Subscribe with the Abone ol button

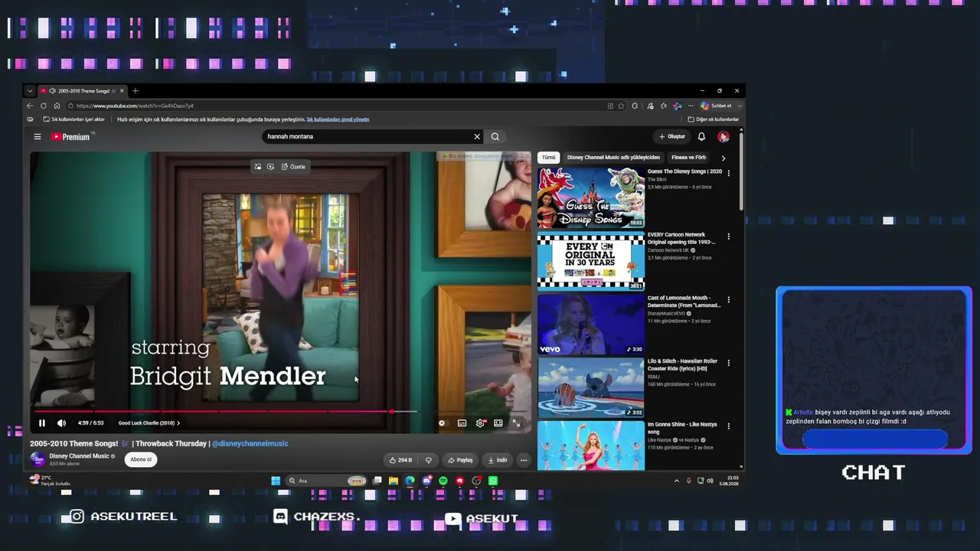click(x=141, y=459)
